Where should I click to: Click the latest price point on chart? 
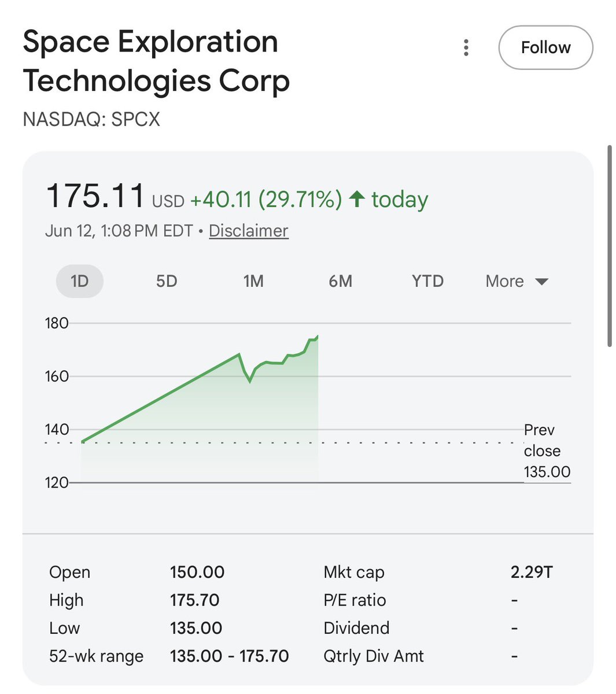point(318,336)
